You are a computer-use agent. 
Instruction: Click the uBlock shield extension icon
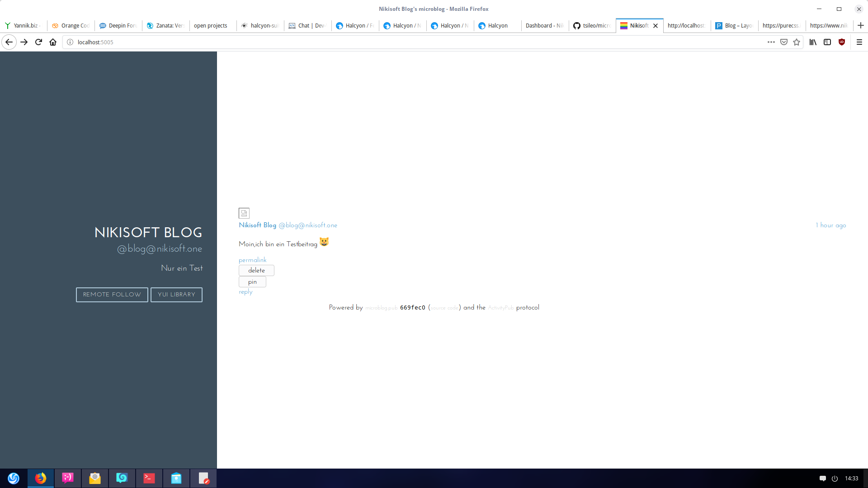842,42
